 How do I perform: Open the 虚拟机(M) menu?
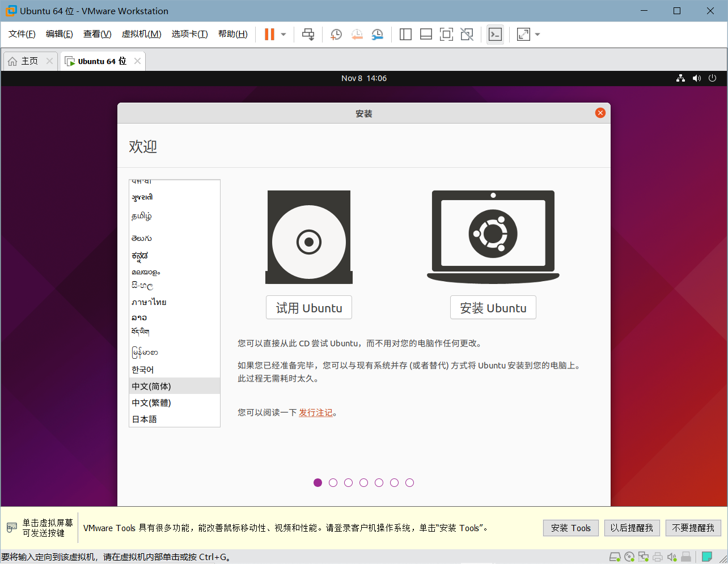point(142,34)
